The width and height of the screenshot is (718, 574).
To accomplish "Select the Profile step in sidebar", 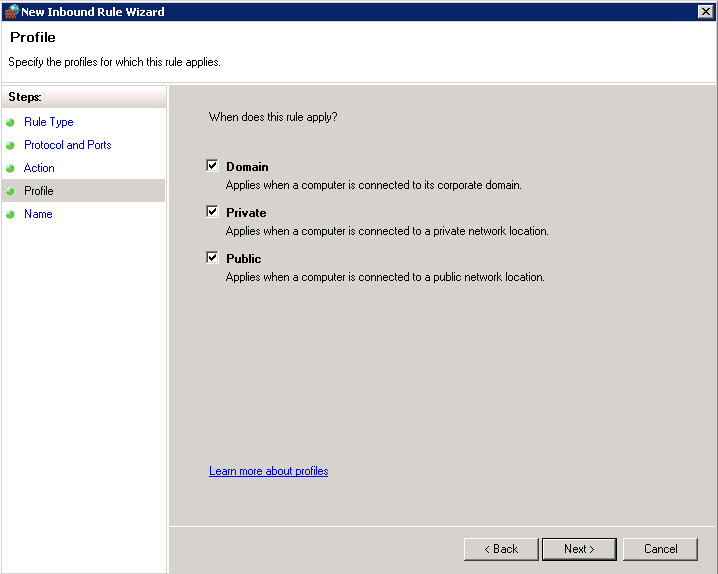I will click(39, 191).
